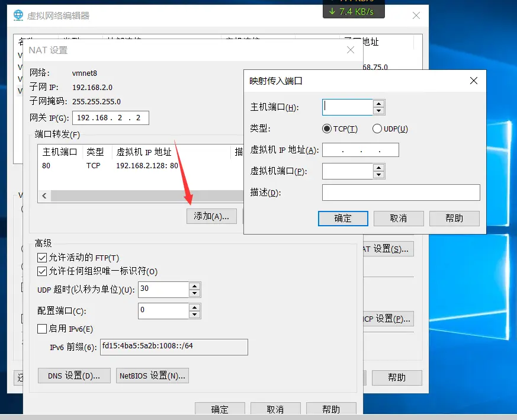Click the 网关 IP(G) address field
The width and height of the screenshot is (517, 420).
(x=111, y=118)
